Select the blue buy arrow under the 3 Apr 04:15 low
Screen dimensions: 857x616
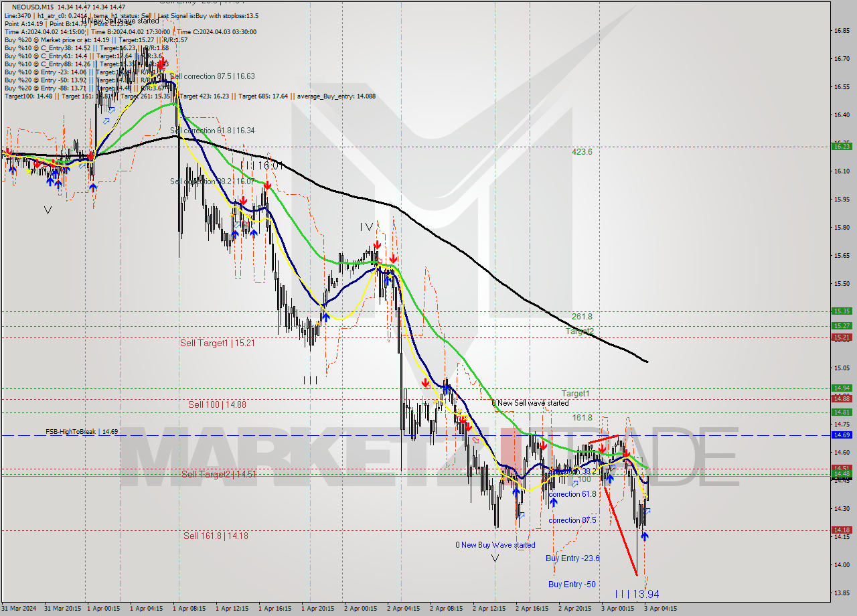(644, 536)
